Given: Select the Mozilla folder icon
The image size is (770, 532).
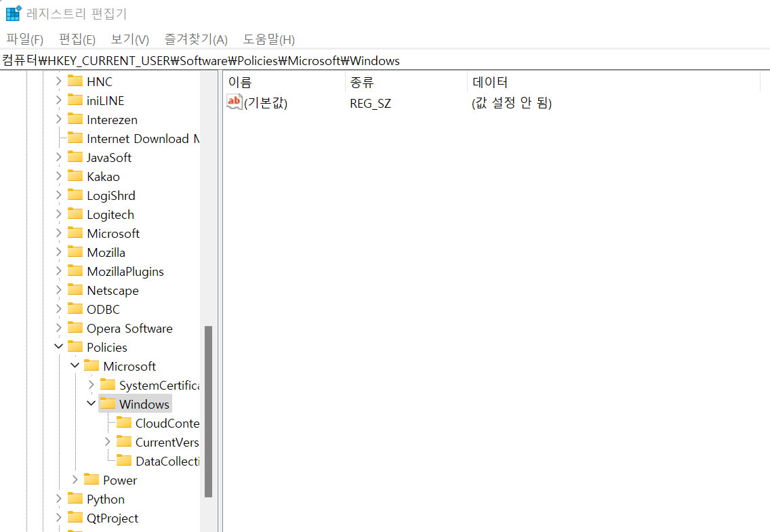Looking at the screenshot, I should point(75,251).
